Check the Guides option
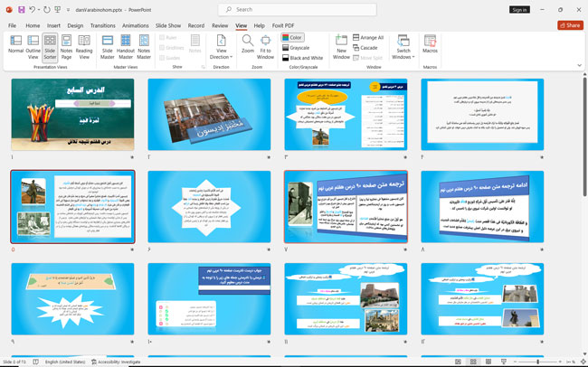 [x=162, y=57]
